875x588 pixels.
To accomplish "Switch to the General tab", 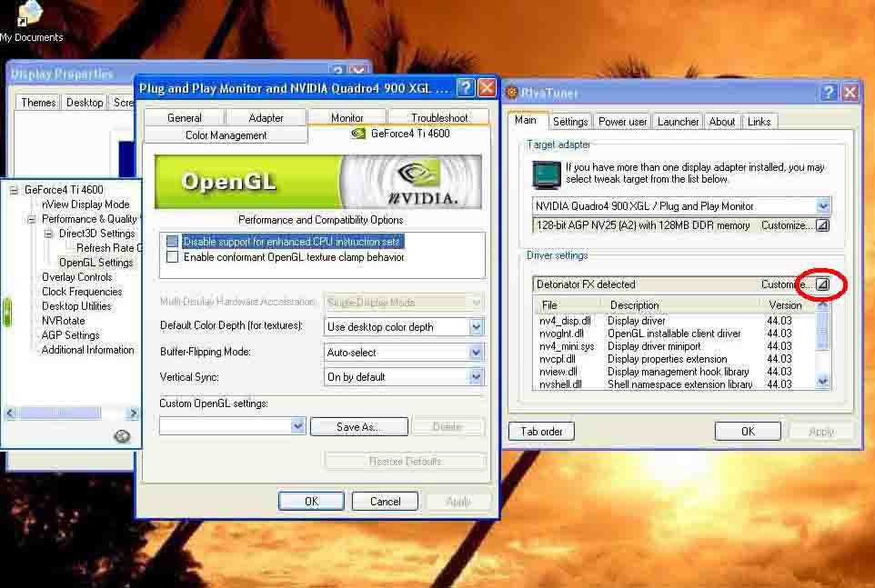I will pyautogui.click(x=184, y=117).
